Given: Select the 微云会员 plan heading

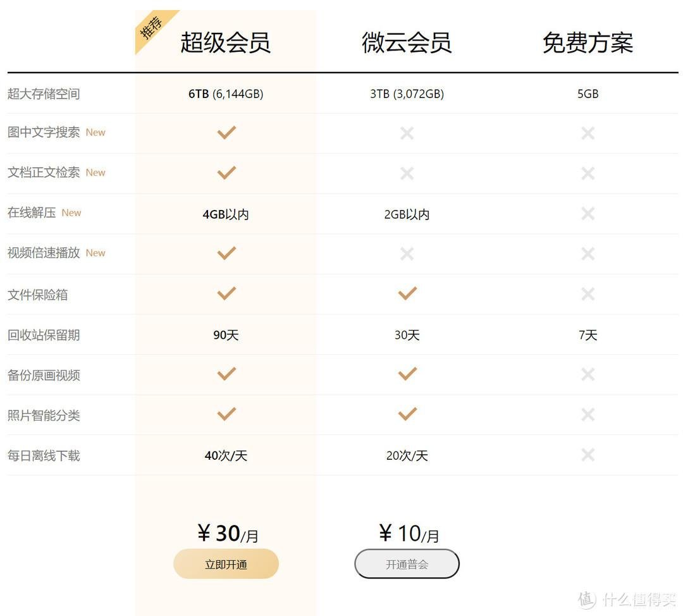Looking at the screenshot, I should click(407, 43).
